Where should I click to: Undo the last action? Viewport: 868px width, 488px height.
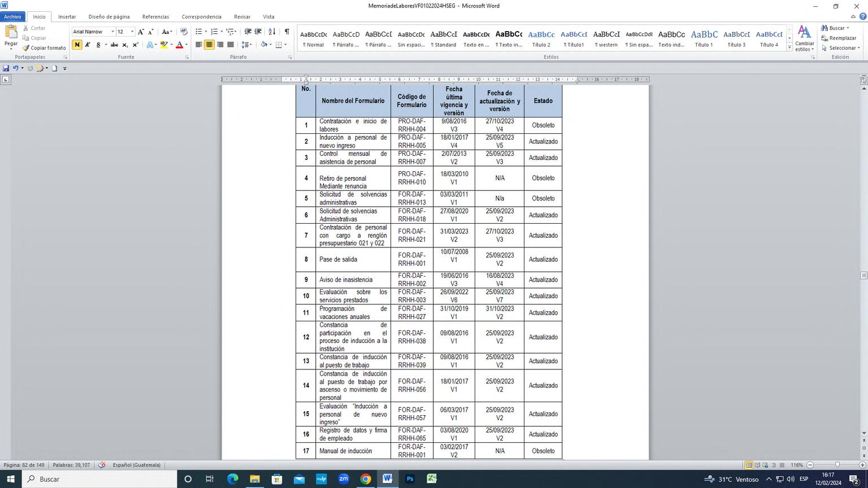click(x=15, y=68)
